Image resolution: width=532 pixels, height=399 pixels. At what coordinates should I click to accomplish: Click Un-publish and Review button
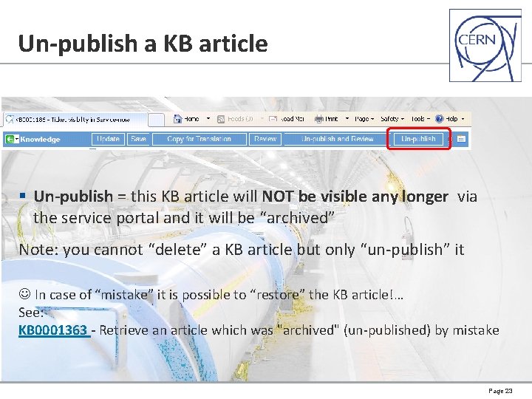[x=337, y=139]
